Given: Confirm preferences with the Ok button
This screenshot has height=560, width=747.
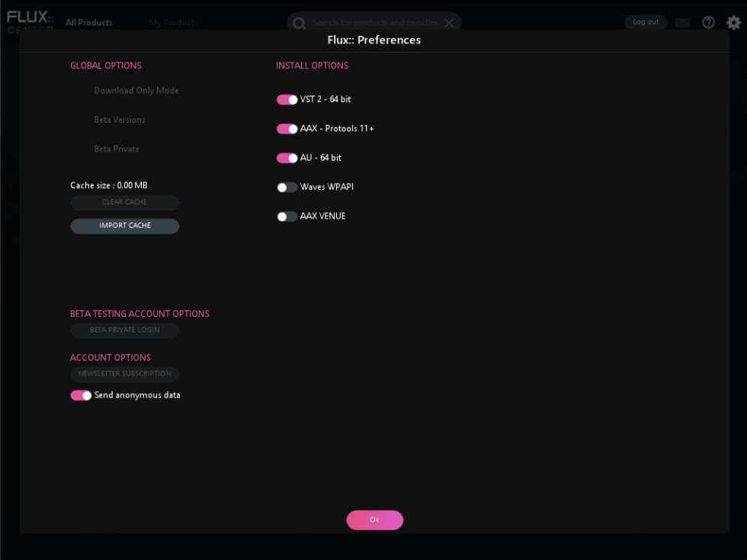Looking at the screenshot, I should click(374, 520).
